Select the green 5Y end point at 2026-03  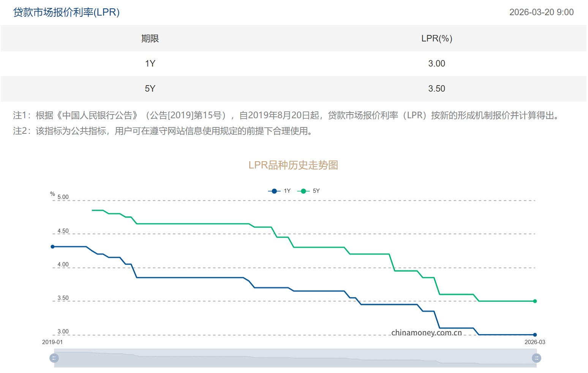[x=535, y=301]
